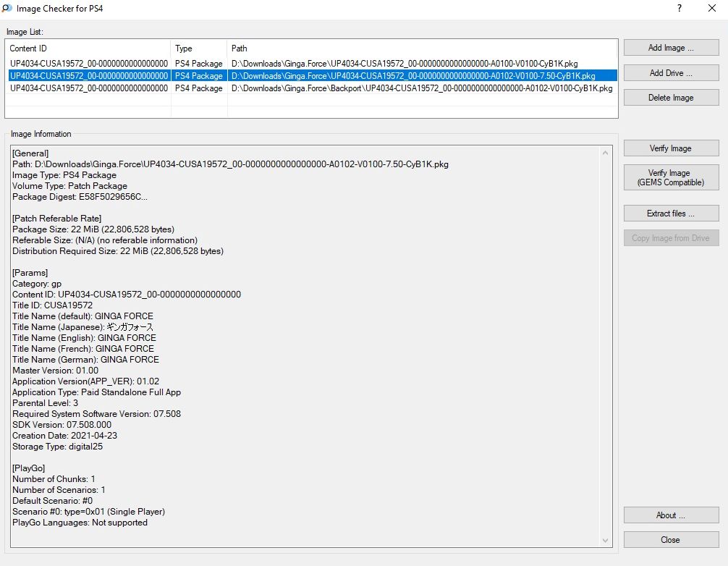
Task: Close the Image Checker window
Action: [712, 9]
